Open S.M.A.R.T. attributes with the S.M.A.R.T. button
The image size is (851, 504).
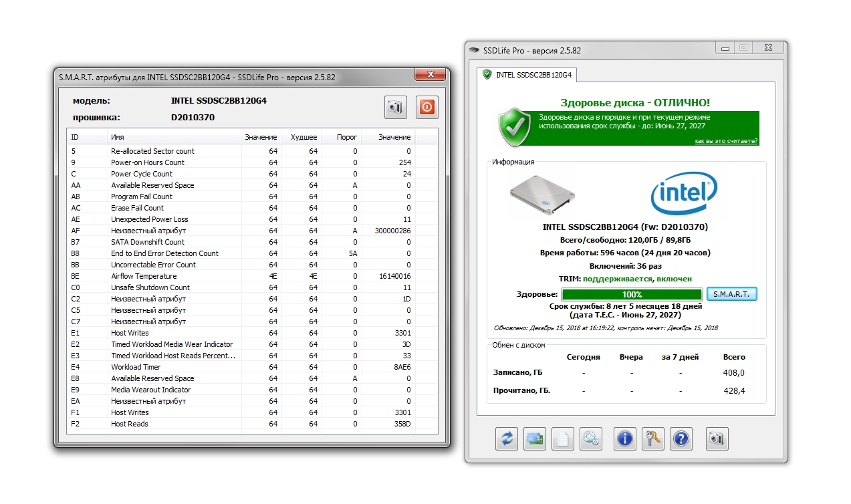[731, 294]
